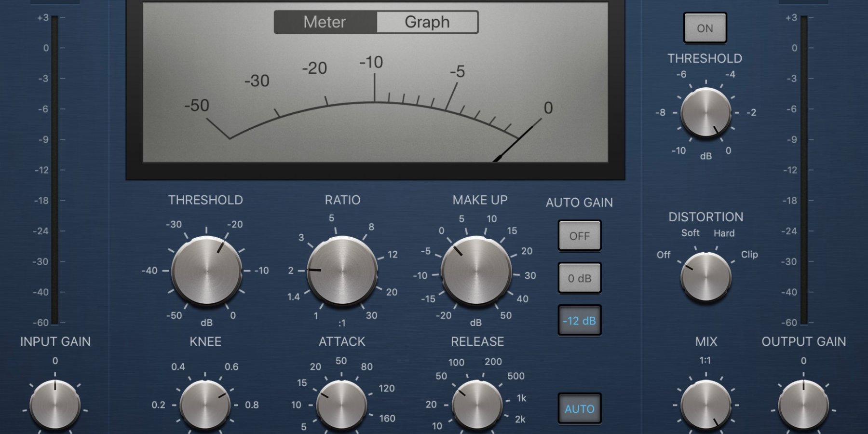The height and width of the screenshot is (434, 868).
Task: Click the Input Gain knob
Action: pyautogui.click(x=55, y=405)
